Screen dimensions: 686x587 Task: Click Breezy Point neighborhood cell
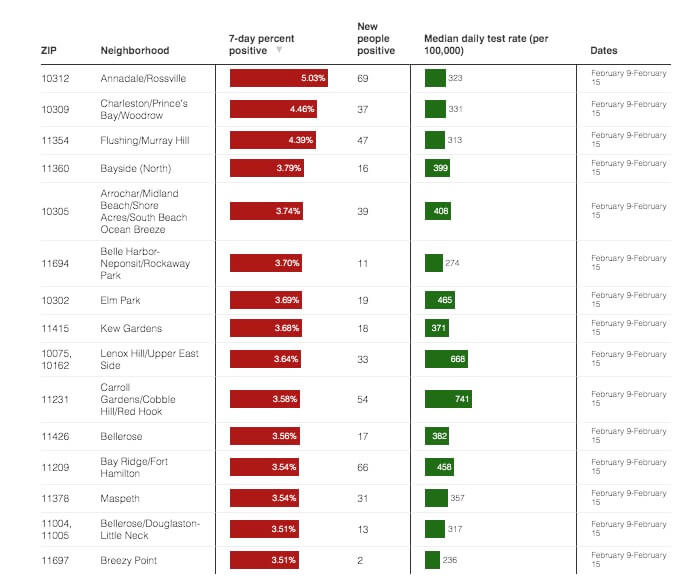click(x=129, y=560)
